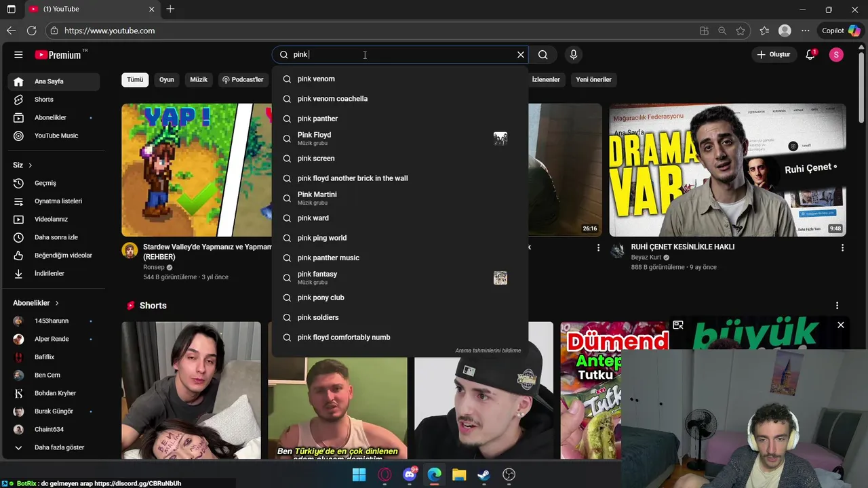
Task: Choose 'pink floyd comfortably numb' suggestion
Action: coord(400,338)
